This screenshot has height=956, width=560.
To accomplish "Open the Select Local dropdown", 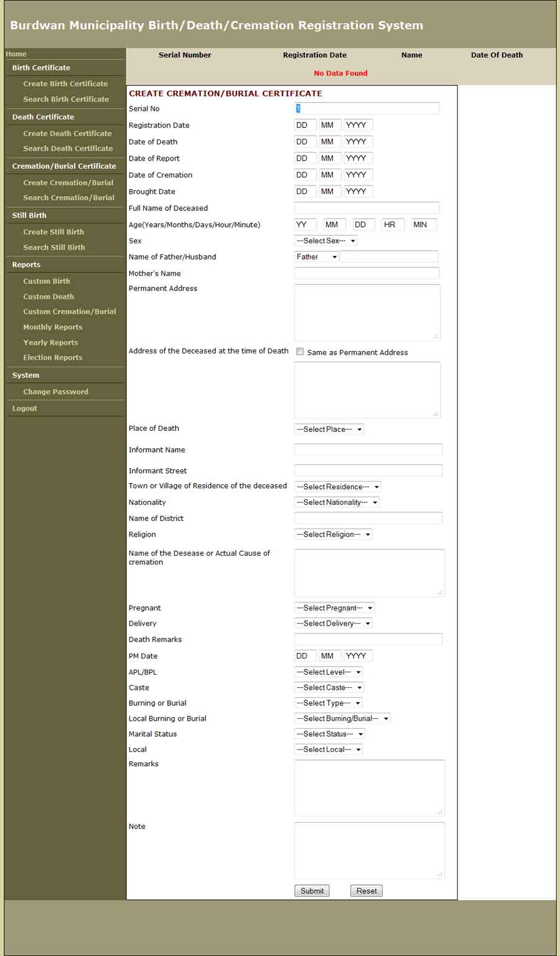I will click(x=329, y=749).
